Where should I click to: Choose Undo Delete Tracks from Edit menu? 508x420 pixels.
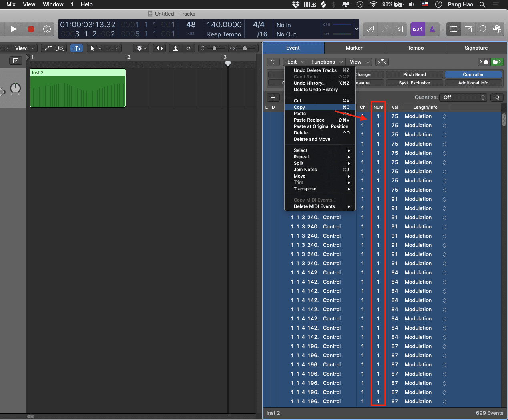(320, 70)
